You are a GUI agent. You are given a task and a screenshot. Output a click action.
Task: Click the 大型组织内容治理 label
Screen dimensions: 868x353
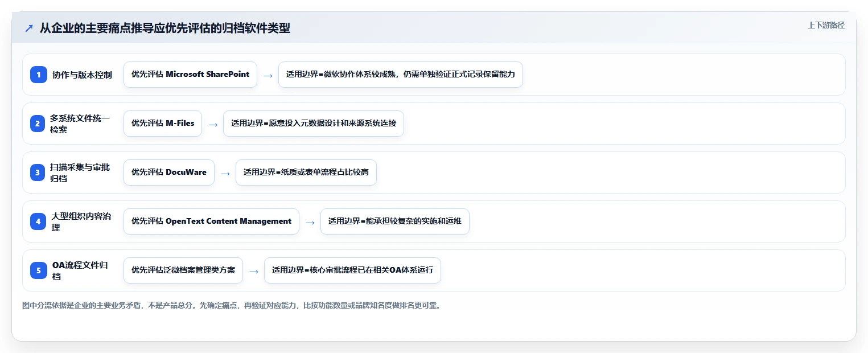coord(81,221)
